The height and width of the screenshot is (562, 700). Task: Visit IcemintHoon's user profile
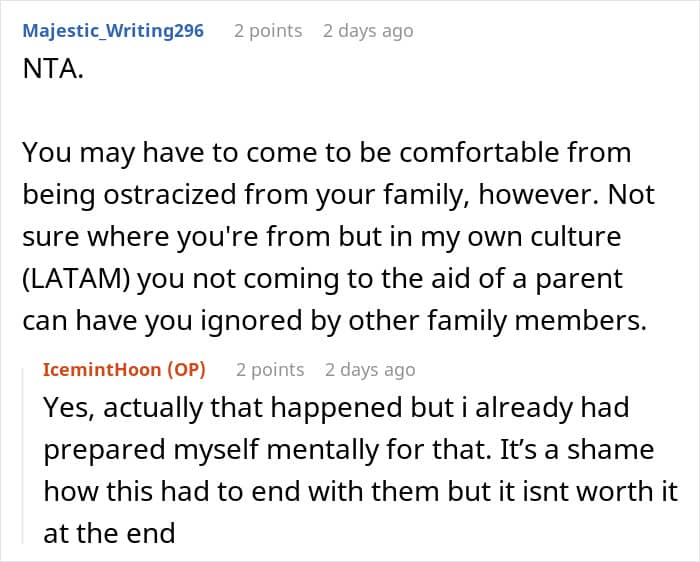pos(102,370)
